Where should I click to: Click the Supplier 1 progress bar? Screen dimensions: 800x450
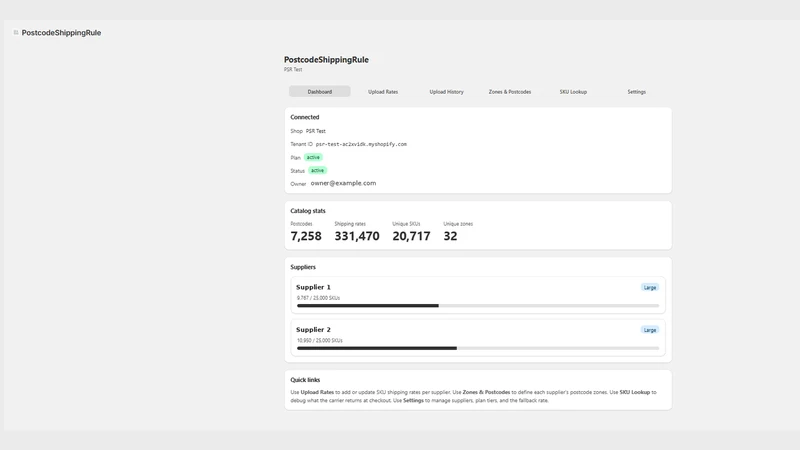click(478, 306)
